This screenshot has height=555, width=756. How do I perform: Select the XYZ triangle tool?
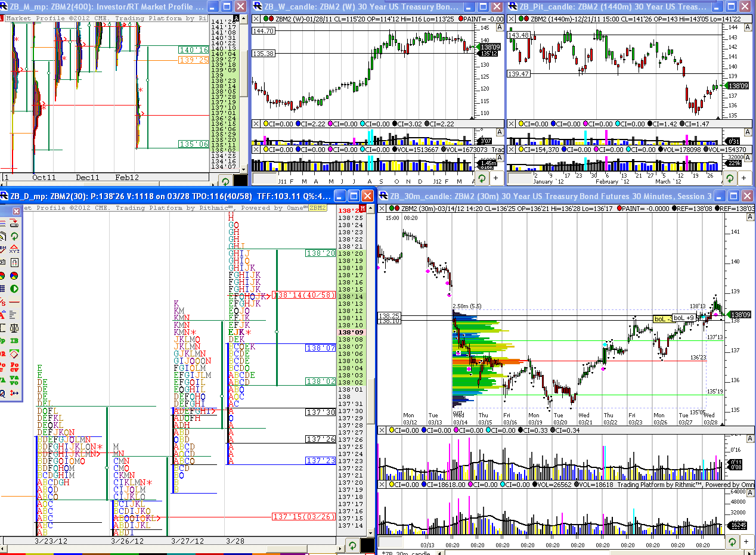coord(14,249)
